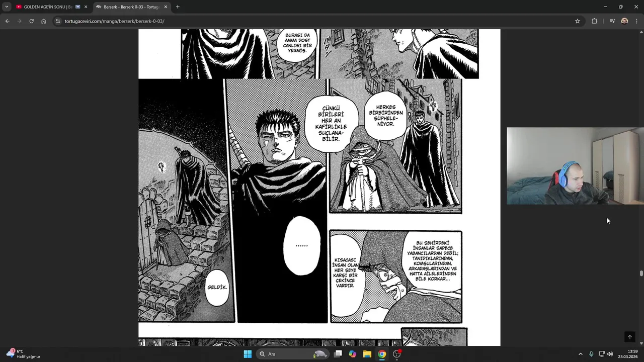View site information icon in address bar

pos(58,21)
